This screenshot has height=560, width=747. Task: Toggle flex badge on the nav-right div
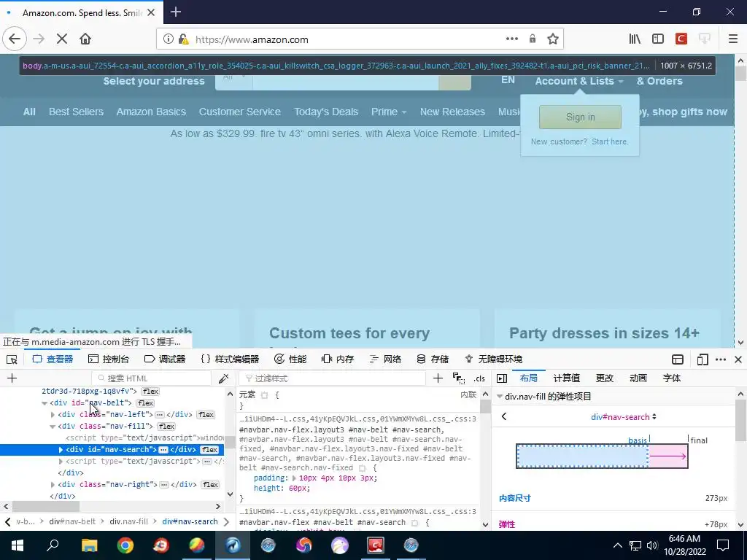210,485
